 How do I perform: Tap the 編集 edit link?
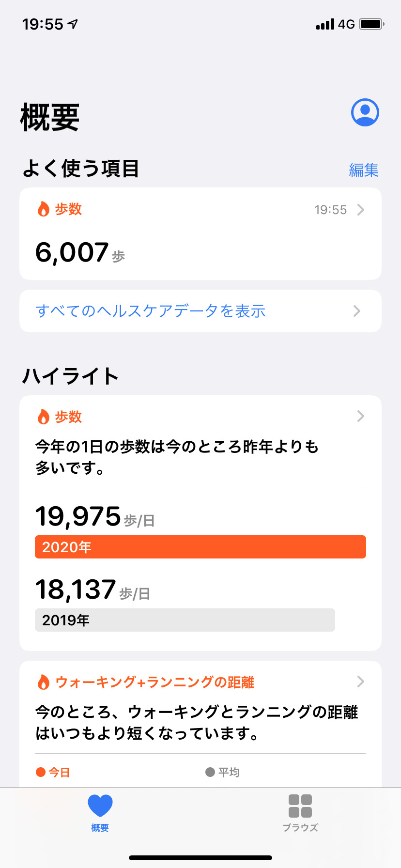point(364,170)
